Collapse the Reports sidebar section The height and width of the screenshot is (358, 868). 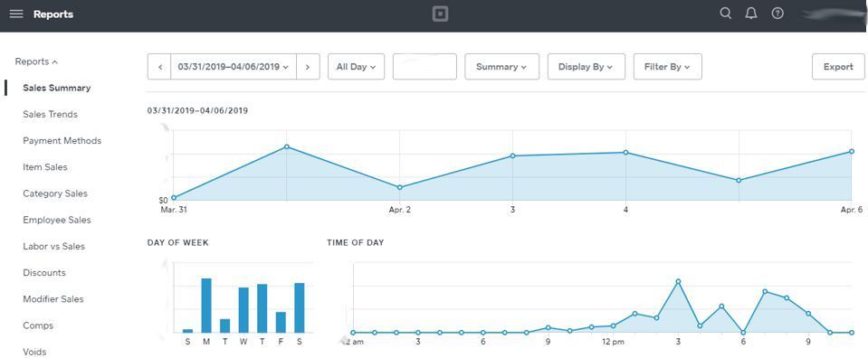tap(36, 62)
